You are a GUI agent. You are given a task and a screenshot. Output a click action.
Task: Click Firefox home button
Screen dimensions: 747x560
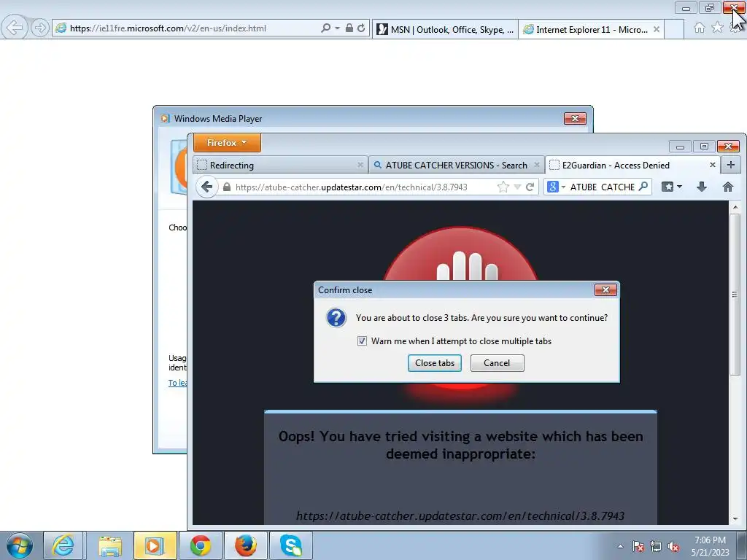728,187
